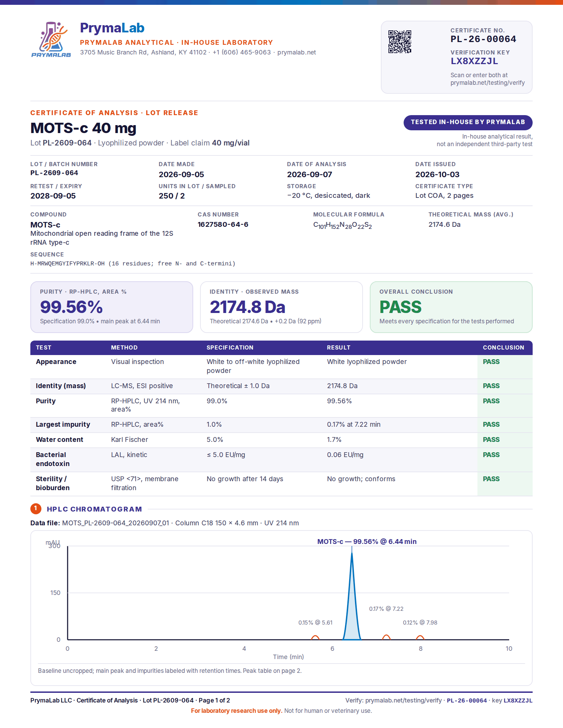
Task: Select the Purity 99.56% summary card
Action: [x=112, y=307]
